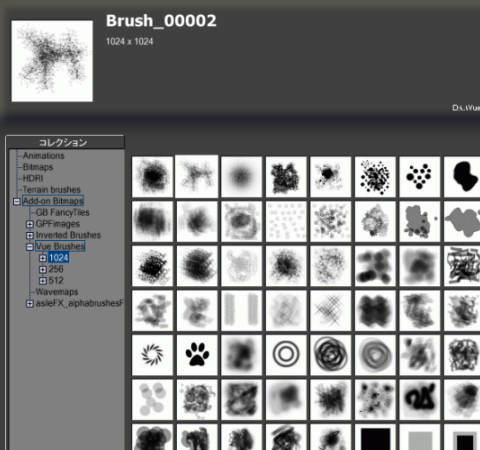The image size is (480, 450).
Task: Open the Terrain brushes collection
Action: click(x=52, y=190)
